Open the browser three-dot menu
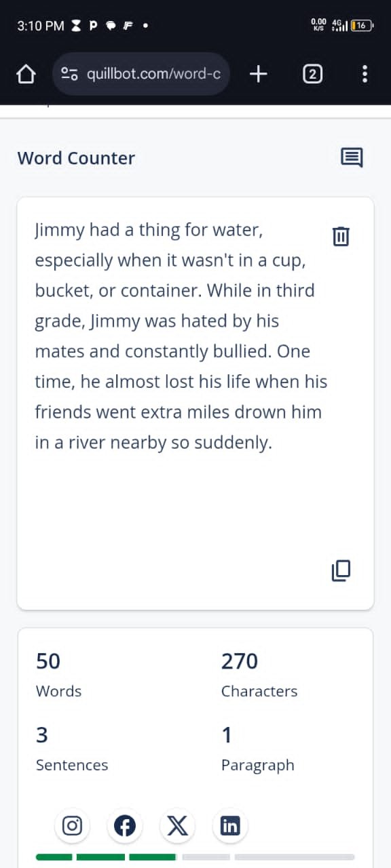The width and height of the screenshot is (391, 868). tap(365, 74)
